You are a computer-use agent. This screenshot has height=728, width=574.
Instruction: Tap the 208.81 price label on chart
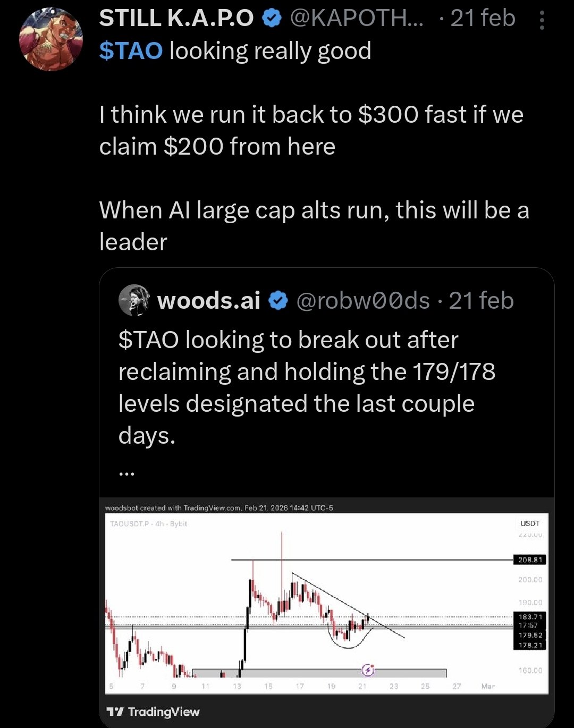pyautogui.click(x=529, y=560)
